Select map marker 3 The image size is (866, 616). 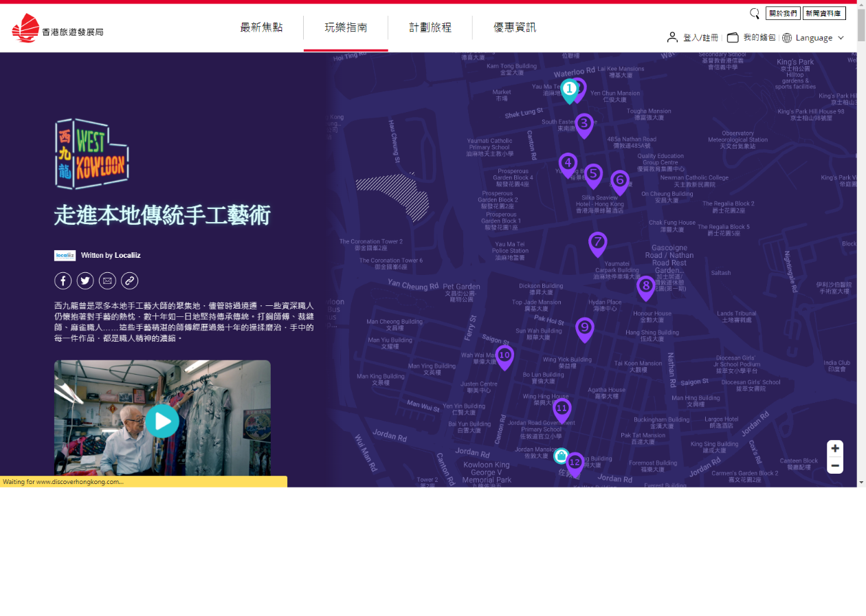(584, 125)
